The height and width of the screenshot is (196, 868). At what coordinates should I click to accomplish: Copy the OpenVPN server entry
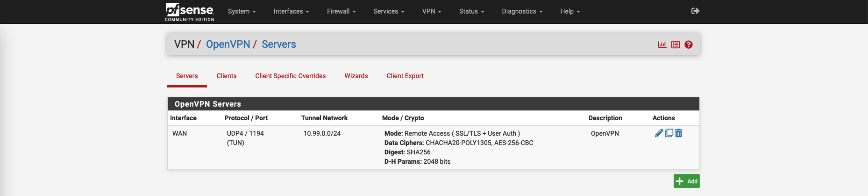coord(669,133)
